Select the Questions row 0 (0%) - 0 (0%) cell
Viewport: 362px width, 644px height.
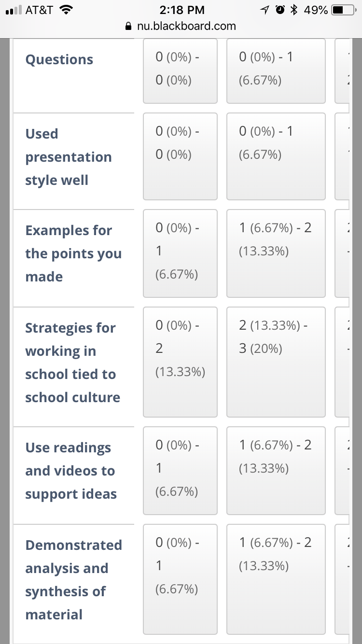pos(180,71)
